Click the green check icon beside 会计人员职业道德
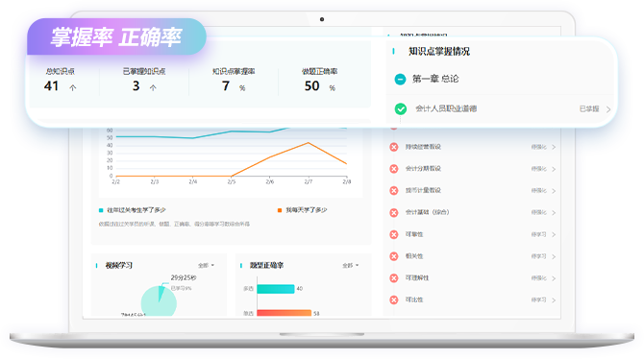This screenshot has width=644, height=359. (401, 108)
